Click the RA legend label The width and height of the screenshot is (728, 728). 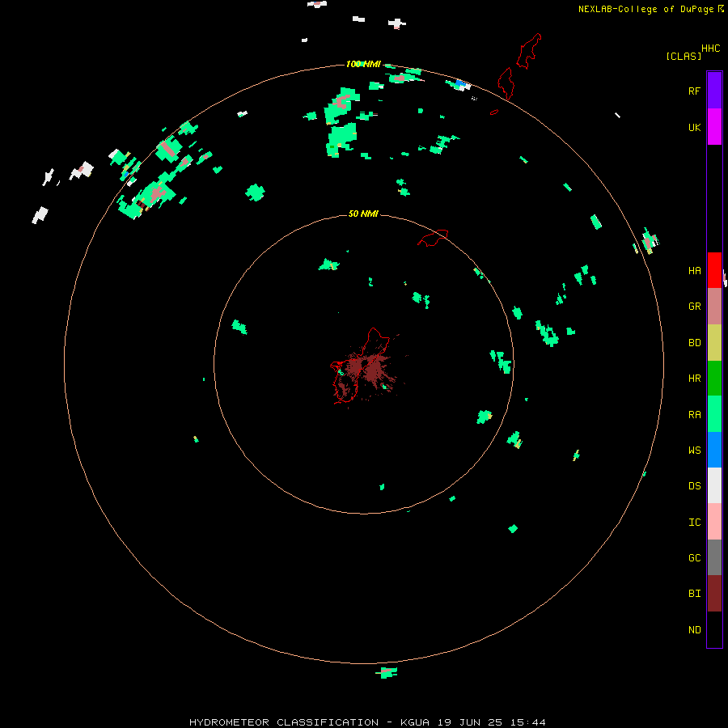tap(694, 415)
